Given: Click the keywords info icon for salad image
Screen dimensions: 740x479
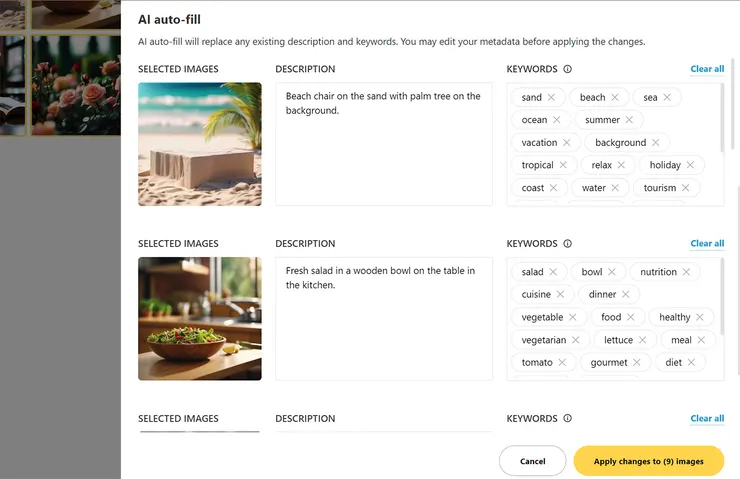Looking at the screenshot, I should pyautogui.click(x=567, y=244).
